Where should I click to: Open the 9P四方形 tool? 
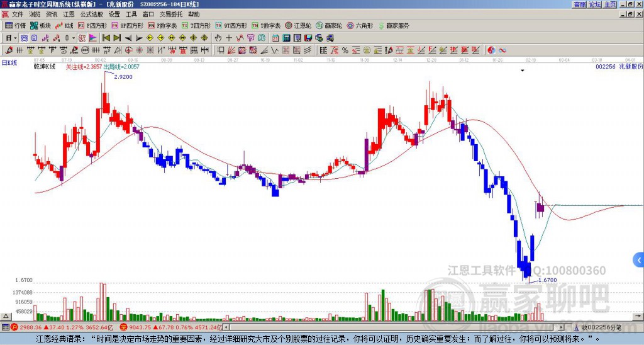127,25
